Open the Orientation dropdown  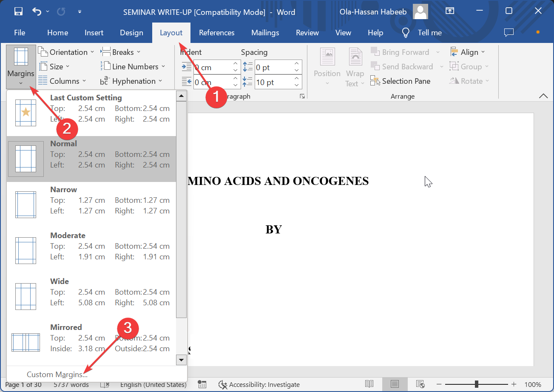[66, 52]
